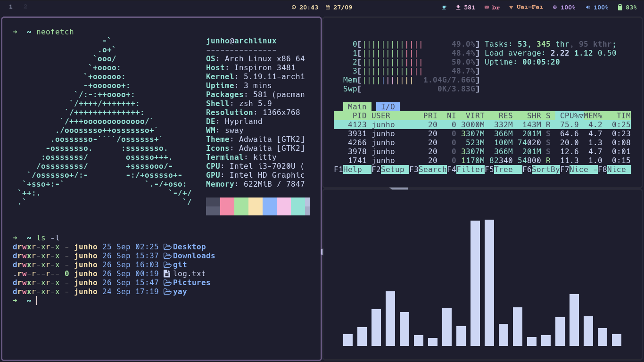Select htop process row with PID 3978
The height and width of the screenshot is (362, 644).
pyautogui.click(x=482, y=152)
